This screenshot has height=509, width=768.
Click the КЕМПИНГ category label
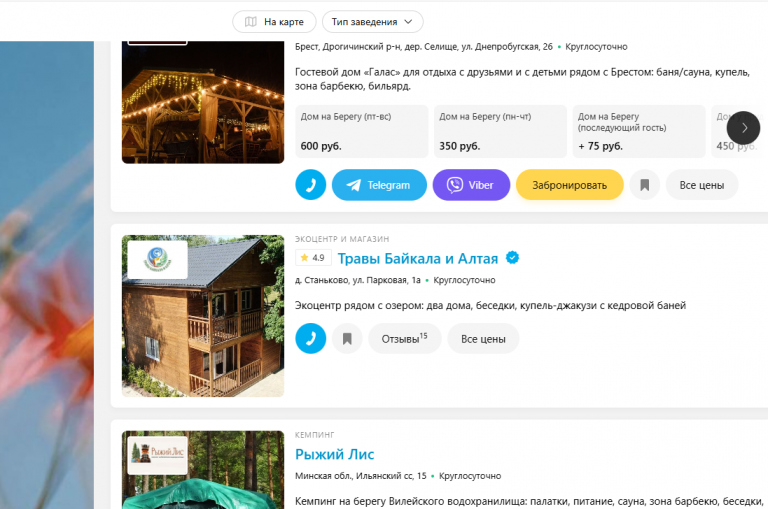[314, 435]
